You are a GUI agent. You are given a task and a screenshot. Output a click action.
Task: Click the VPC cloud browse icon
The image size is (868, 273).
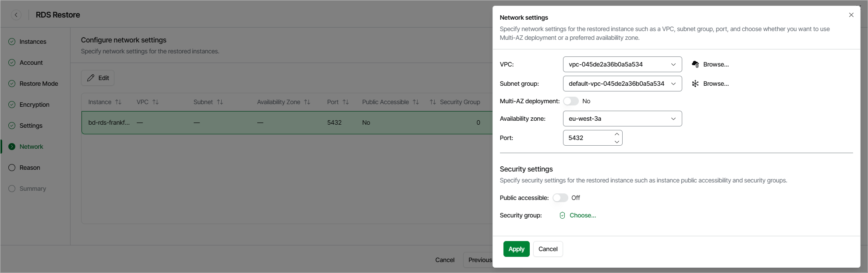[695, 64]
